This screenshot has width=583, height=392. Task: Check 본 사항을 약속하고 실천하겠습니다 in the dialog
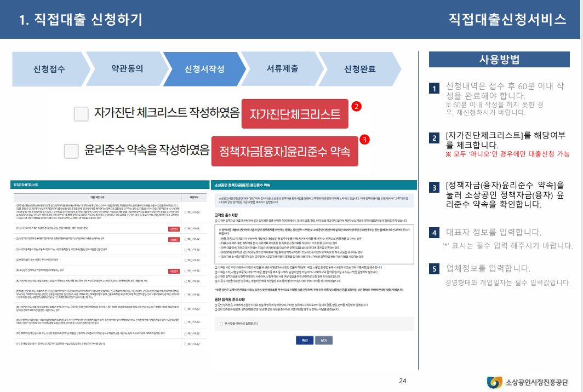pos(221,322)
